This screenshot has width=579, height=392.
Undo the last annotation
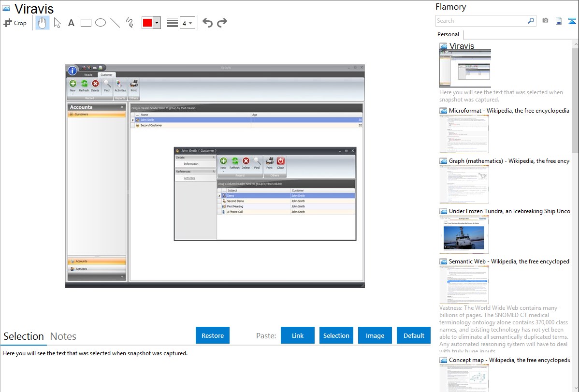[x=207, y=23]
